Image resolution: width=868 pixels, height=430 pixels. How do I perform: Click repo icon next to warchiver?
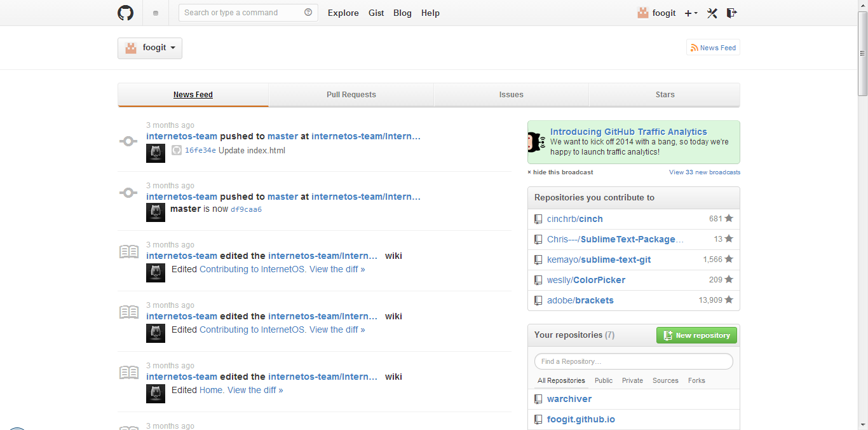(x=538, y=399)
